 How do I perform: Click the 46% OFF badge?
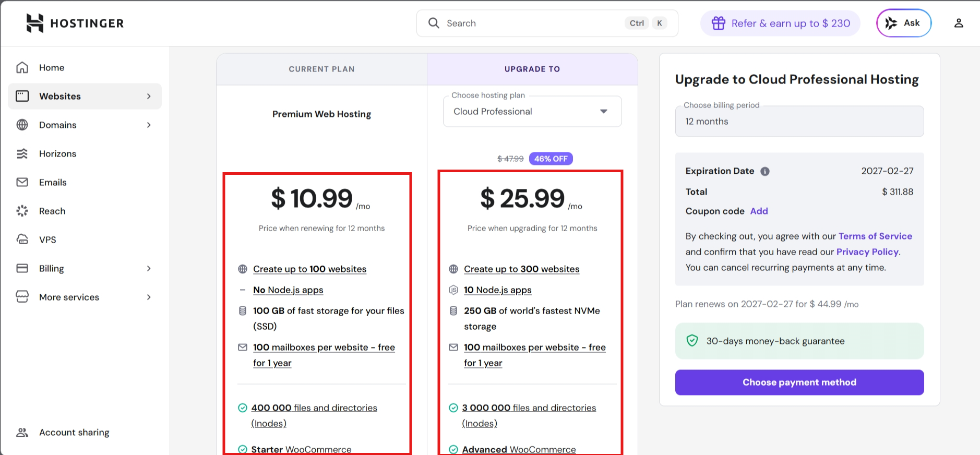tap(551, 159)
